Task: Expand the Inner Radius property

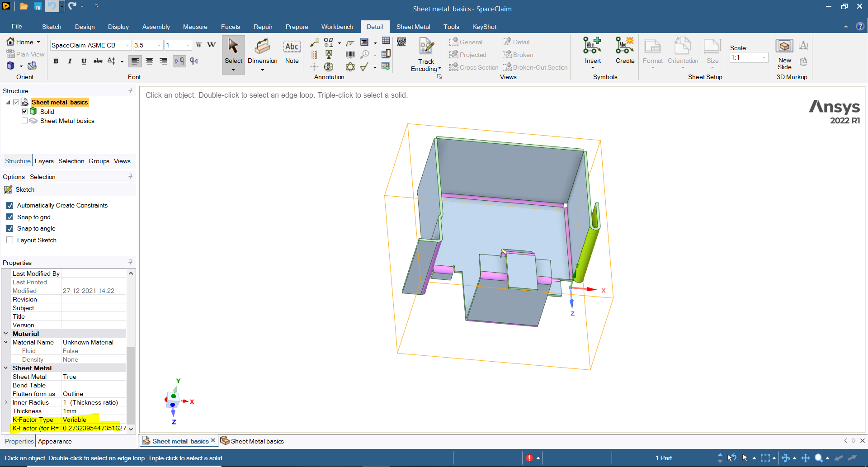Action: tap(6, 402)
